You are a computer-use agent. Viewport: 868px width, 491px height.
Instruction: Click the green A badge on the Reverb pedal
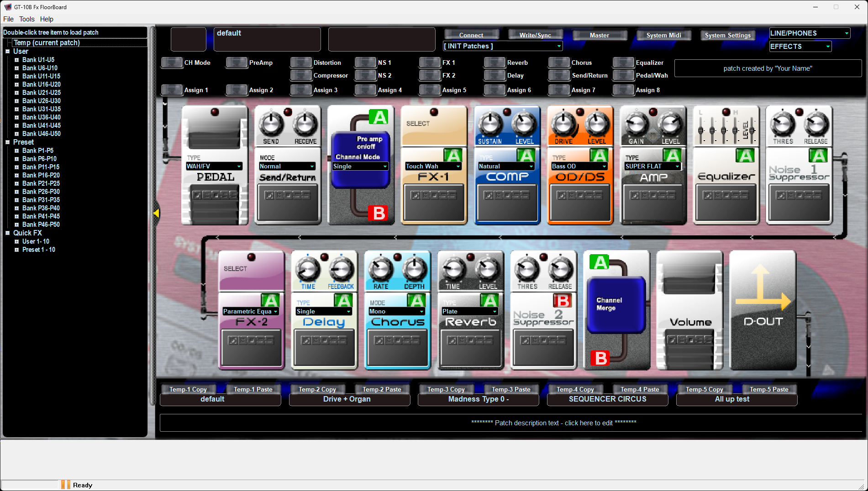pos(489,301)
